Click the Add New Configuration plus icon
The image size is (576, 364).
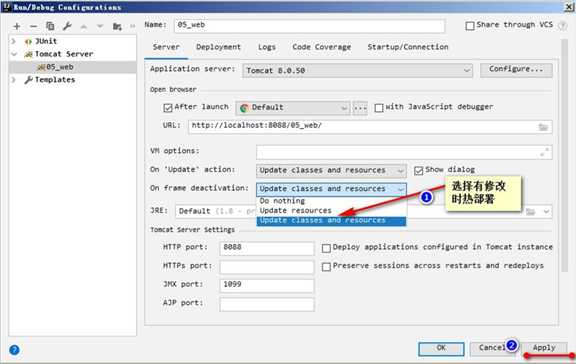click(17, 26)
